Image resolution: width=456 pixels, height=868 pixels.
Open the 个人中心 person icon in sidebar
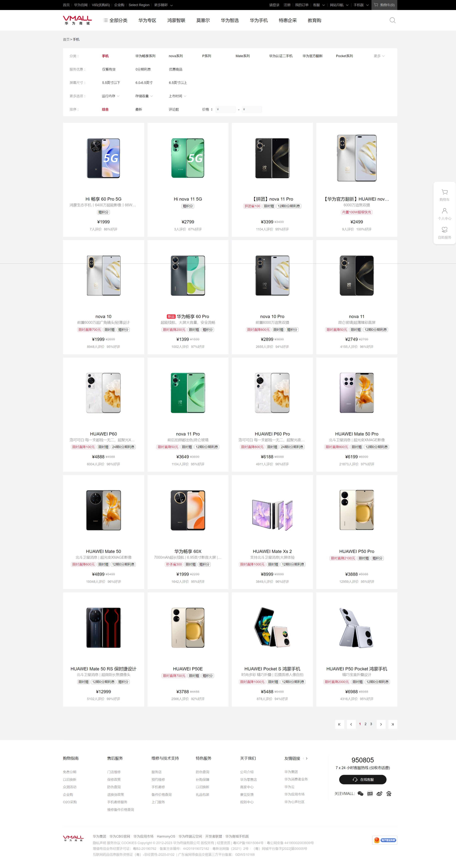(445, 211)
